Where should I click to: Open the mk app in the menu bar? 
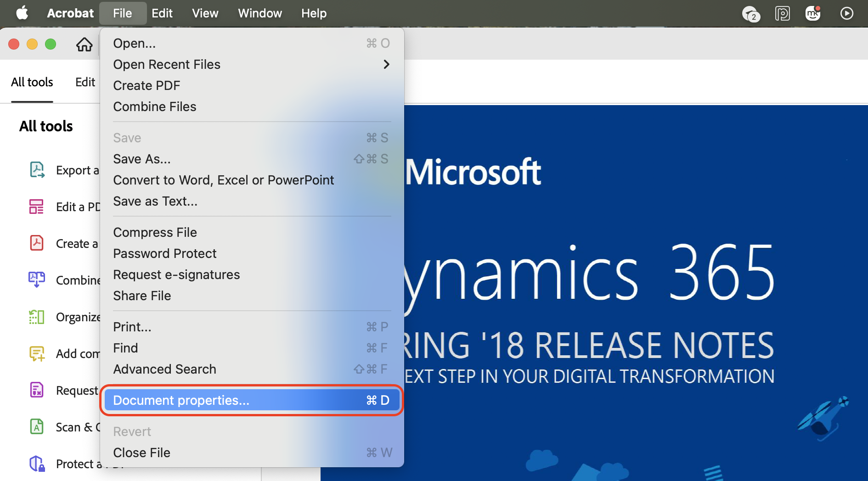[813, 13]
